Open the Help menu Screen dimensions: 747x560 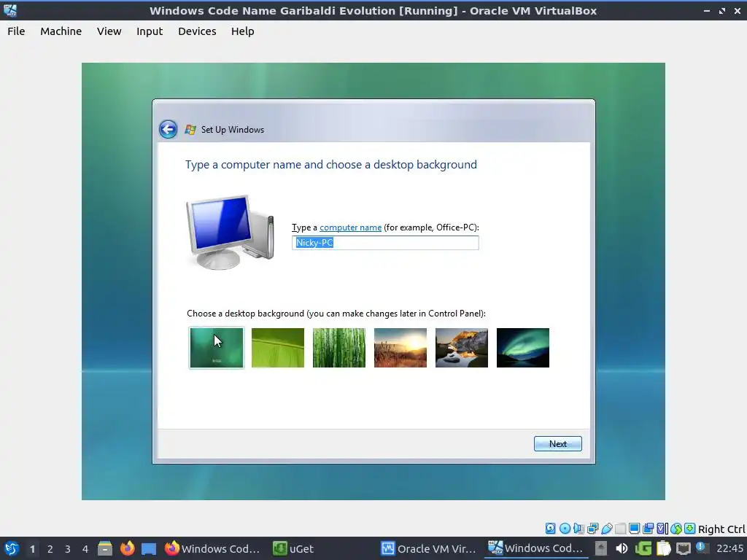pyautogui.click(x=242, y=31)
